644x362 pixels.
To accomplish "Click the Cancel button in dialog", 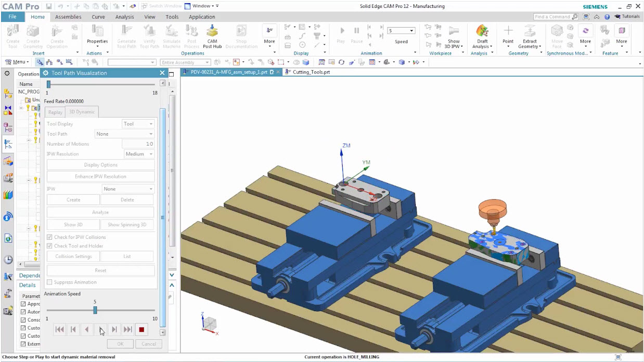I will click(149, 344).
